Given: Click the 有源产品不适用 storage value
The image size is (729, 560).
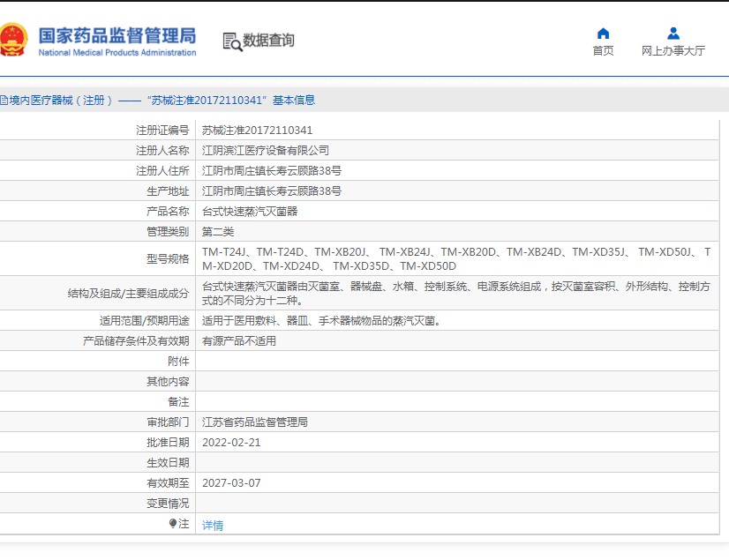Looking at the screenshot, I should (239, 341).
